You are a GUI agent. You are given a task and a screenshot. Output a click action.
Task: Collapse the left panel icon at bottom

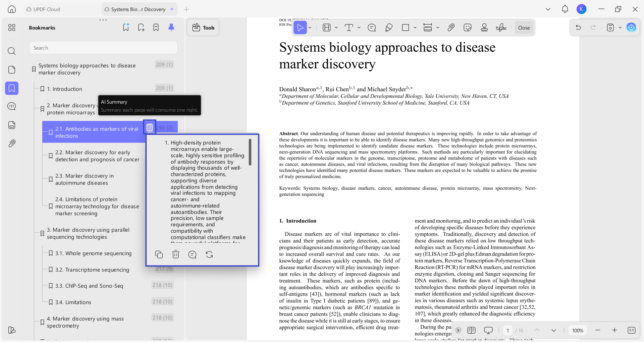12,330
